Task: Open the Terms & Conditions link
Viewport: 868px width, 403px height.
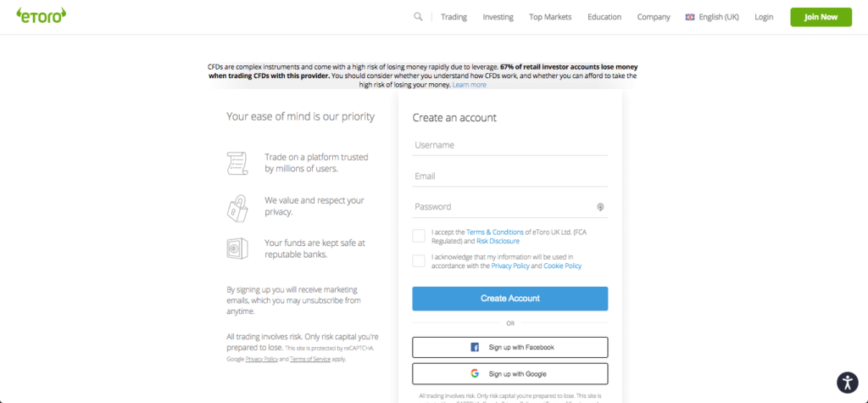Action: (495, 232)
